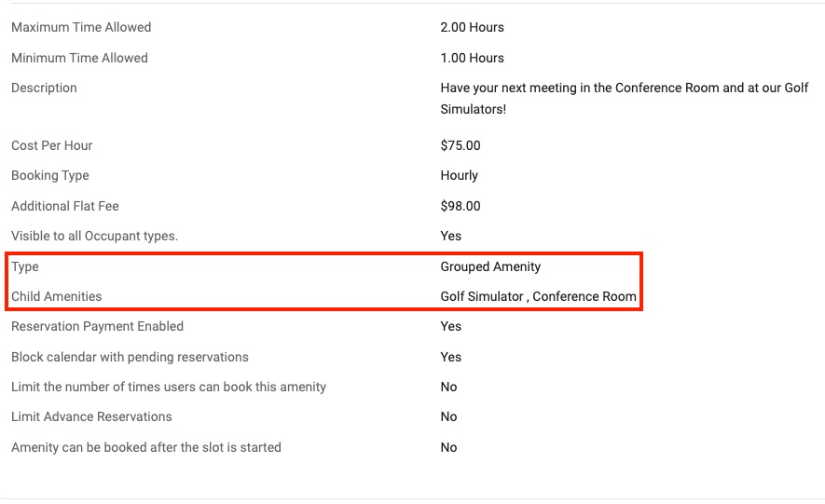Click the Additional Flat Fee label
The image size is (825, 504).
(x=65, y=206)
